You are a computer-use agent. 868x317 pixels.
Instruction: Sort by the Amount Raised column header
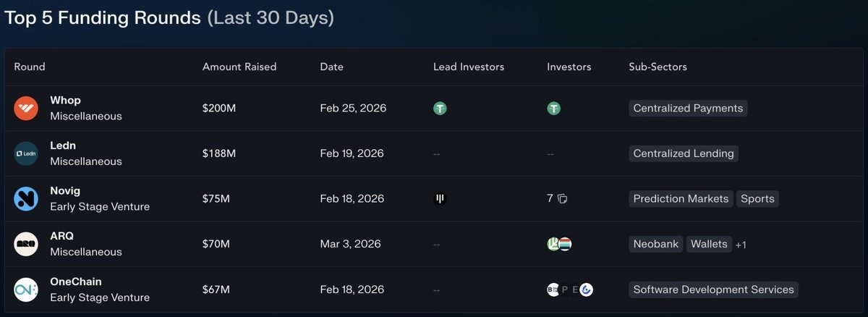click(239, 67)
